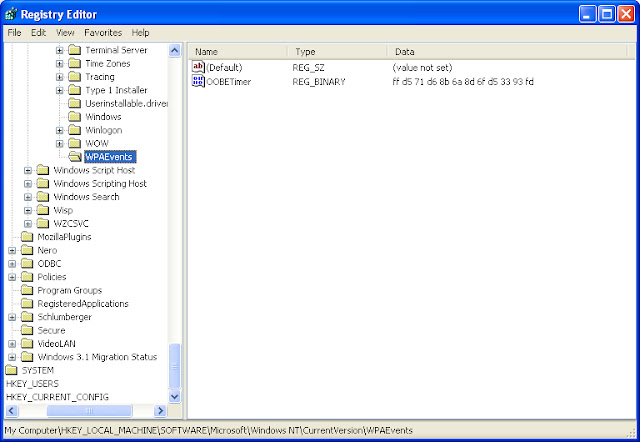The width and height of the screenshot is (640, 442).
Task: Click the Windows Search folder icon
Action: pyautogui.click(x=43, y=197)
